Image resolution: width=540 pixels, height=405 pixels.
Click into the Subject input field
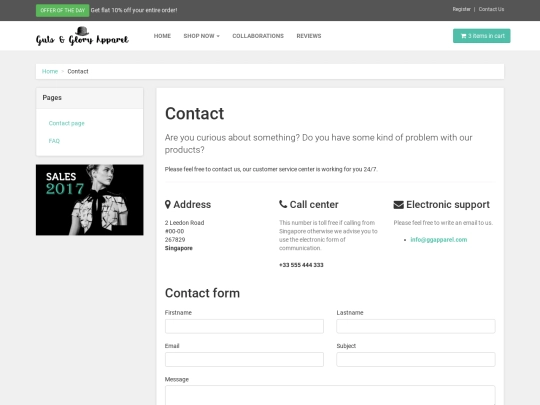416,359
